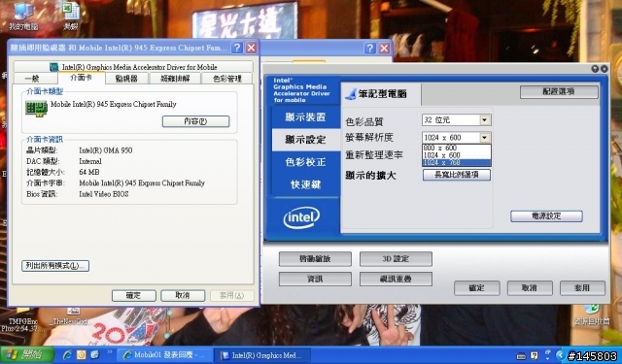Click the 長寬比例選項 button
Image resolution: width=622 pixels, height=364 pixels.
[457, 175]
